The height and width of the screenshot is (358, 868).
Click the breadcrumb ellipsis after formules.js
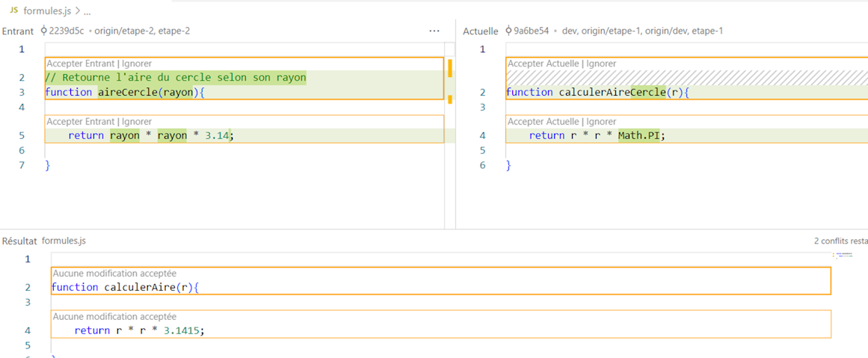coord(87,10)
